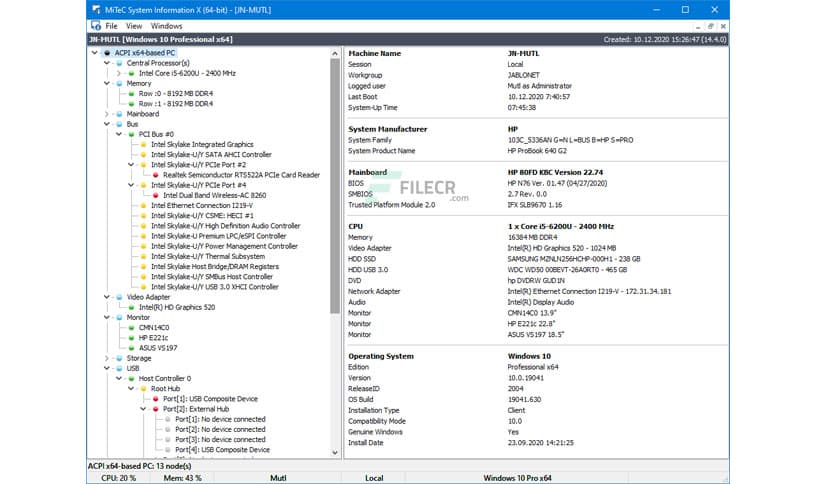Select Intel Skylake-U Premium LPC/eSPI Controller
Screen dimensions: 836x484
click(219, 236)
